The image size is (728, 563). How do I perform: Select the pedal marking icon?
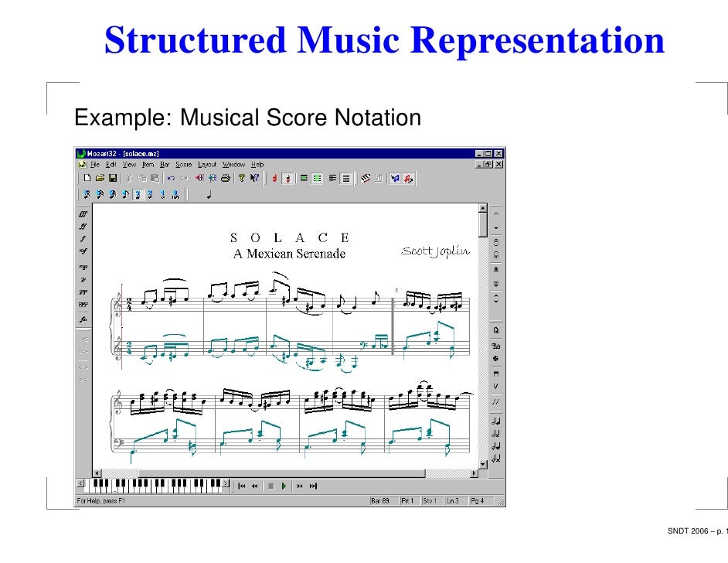[x=496, y=346]
